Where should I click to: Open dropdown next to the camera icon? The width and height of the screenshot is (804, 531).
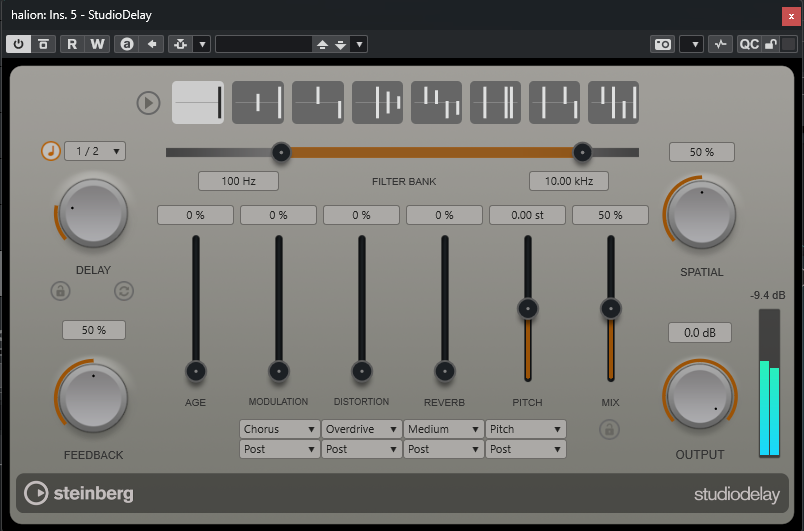coord(692,44)
